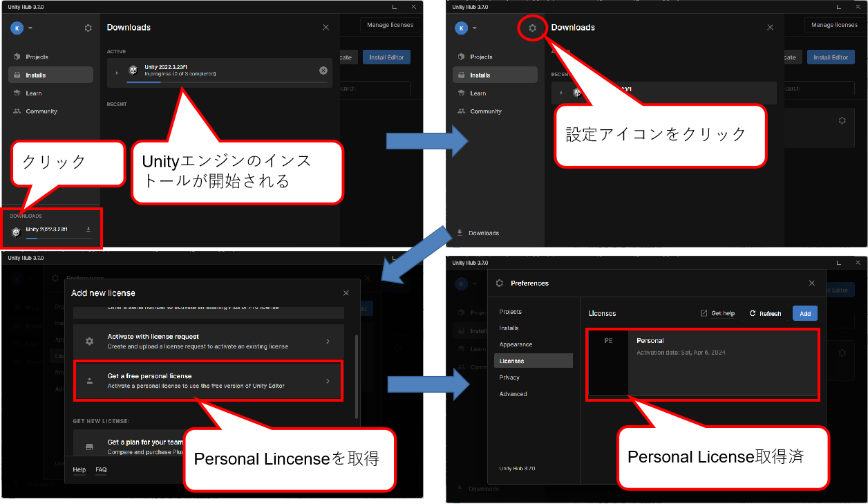Image resolution: width=868 pixels, height=504 pixels.
Task: Click blue Add button in Licenses pane
Action: [x=805, y=313]
